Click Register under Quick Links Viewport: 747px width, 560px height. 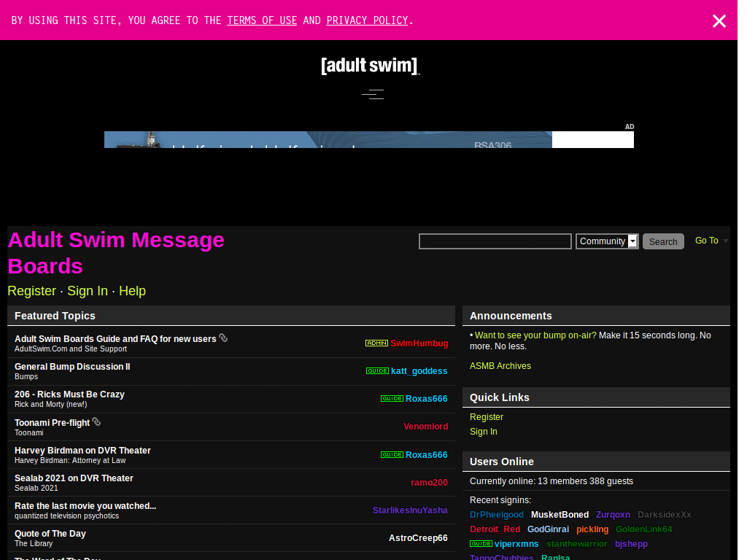pyautogui.click(x=487, y=416)
